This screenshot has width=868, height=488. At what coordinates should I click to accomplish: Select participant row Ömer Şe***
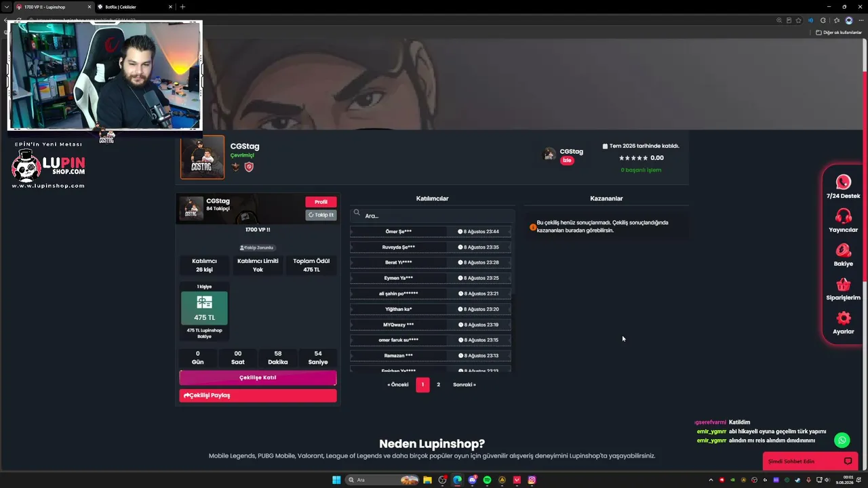click(431, 232)
